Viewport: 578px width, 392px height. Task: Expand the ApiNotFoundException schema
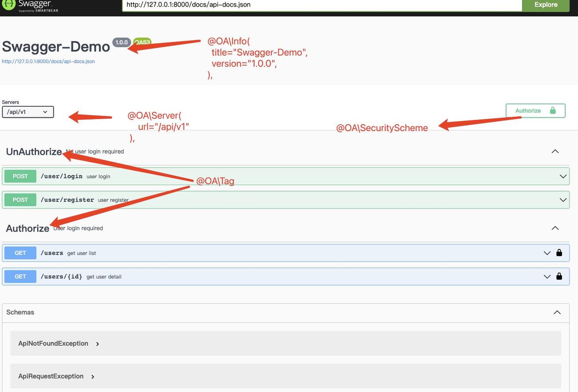pyautogui.click(x=97, y=344)
